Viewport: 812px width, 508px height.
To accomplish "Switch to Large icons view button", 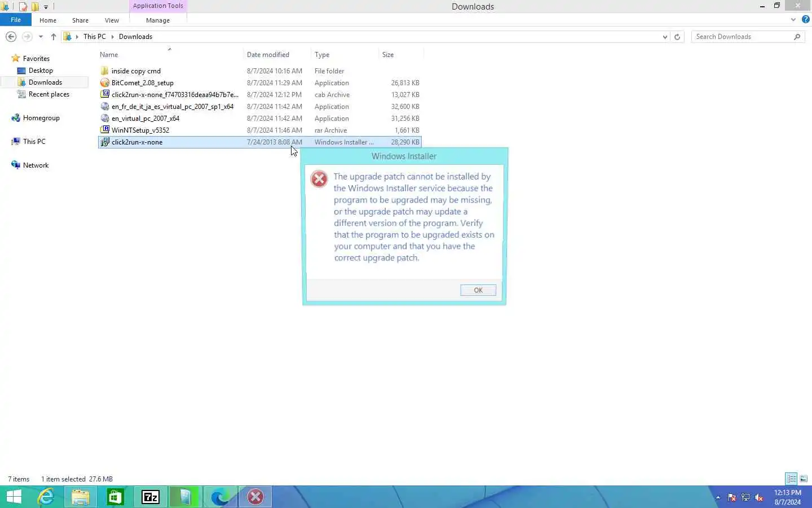I will [804, 479].
